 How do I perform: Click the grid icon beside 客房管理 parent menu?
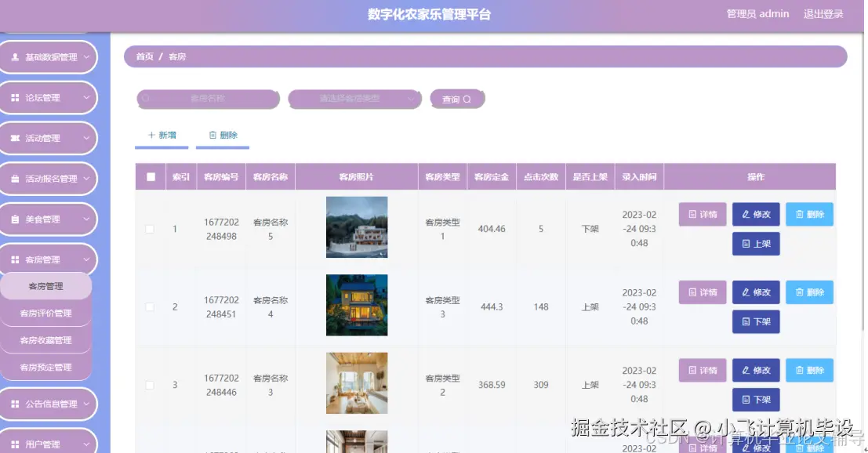[15, 259]
